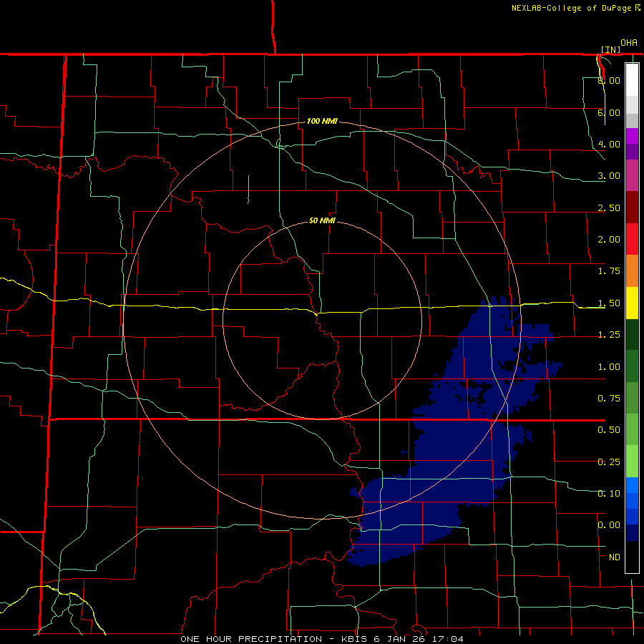Pick the orange legend swatch

click(632, 271)
